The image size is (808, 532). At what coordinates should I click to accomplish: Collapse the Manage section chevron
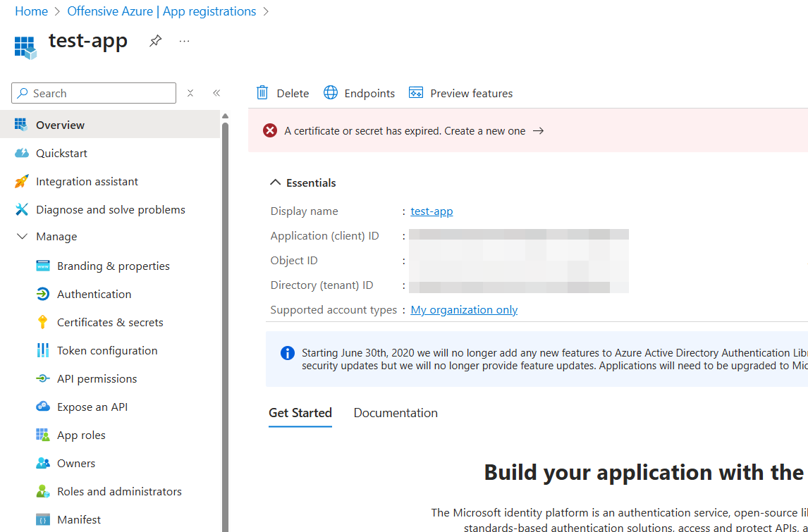(x=22, y=237)
